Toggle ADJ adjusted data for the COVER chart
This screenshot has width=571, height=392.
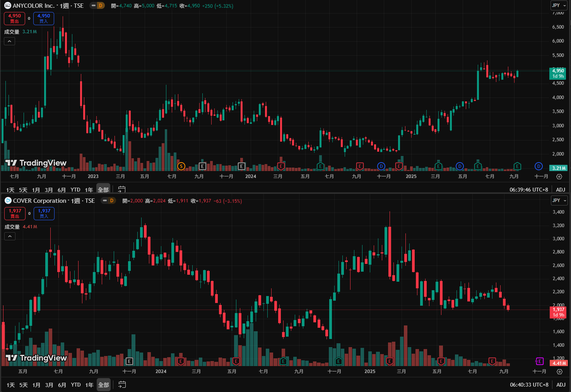tap(561, 385)
